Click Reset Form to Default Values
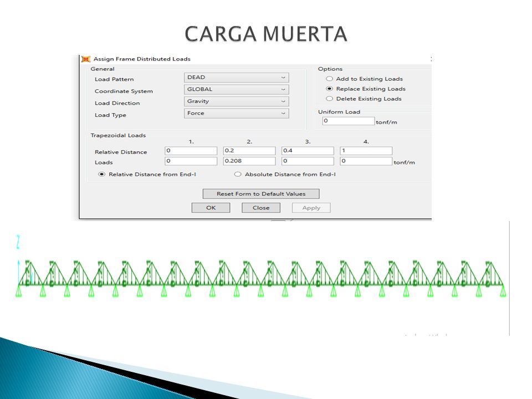Image resolution: width=532 pixels, height=399 pixels. pyautogui.click(x=261, y=194)
